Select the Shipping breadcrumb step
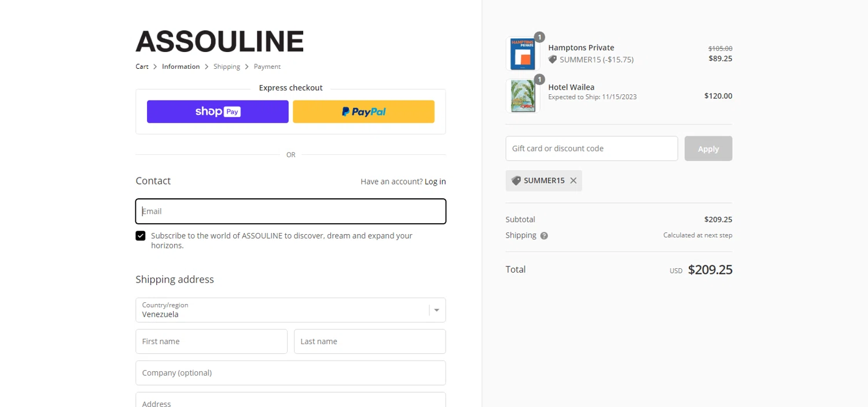 pyautogui.click(x=227, y=66)
